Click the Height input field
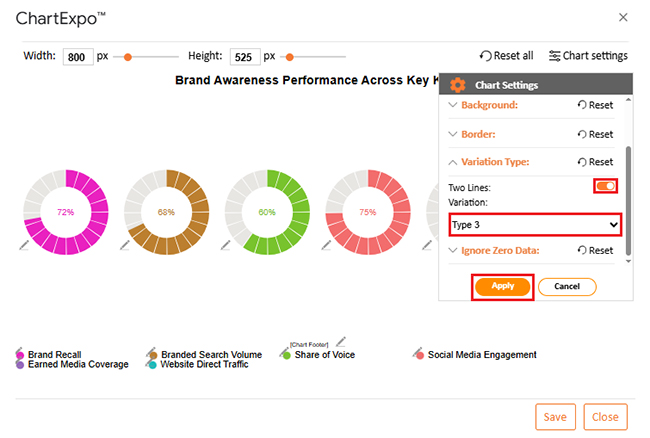650x438 pixels. coord(245,57)
